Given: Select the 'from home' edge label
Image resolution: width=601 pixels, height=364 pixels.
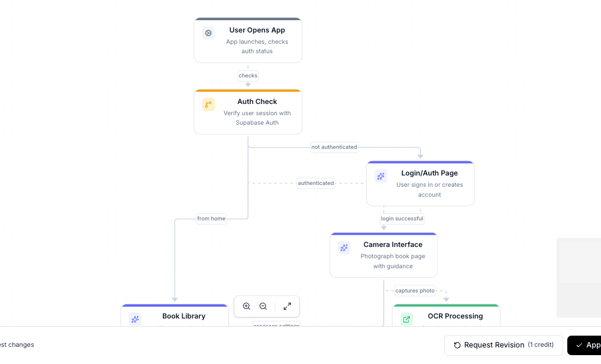Looking at the screenshot, I should click(211, 219).
